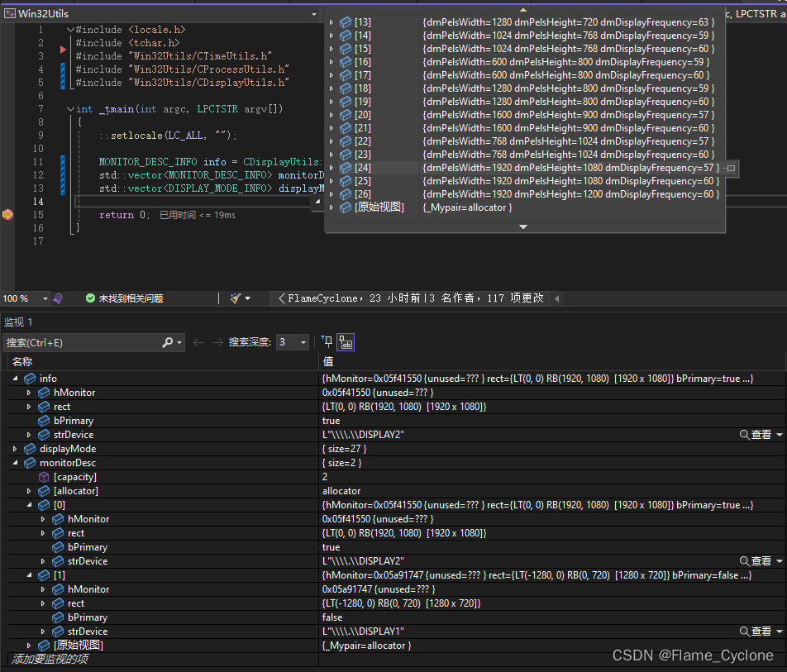
Task: Click the object icon of datatip [20]
Action: pos(346,115)
